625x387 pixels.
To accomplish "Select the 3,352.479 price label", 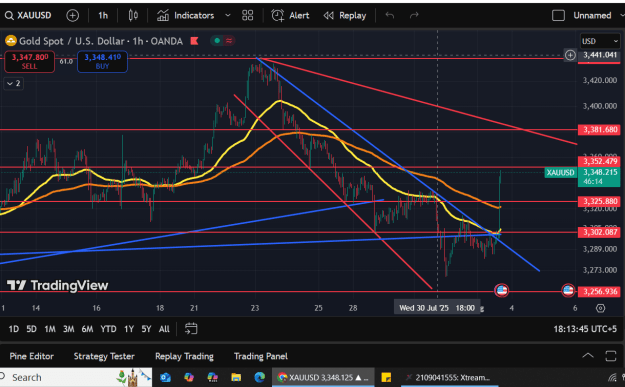I will (x=599, y=161).
